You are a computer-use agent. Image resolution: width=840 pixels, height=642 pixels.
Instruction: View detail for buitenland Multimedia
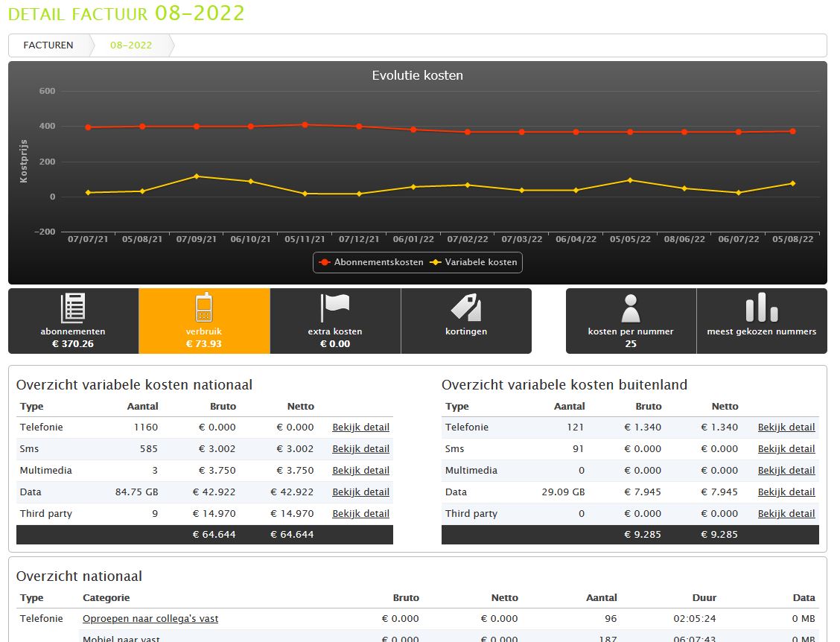[786, 470]
